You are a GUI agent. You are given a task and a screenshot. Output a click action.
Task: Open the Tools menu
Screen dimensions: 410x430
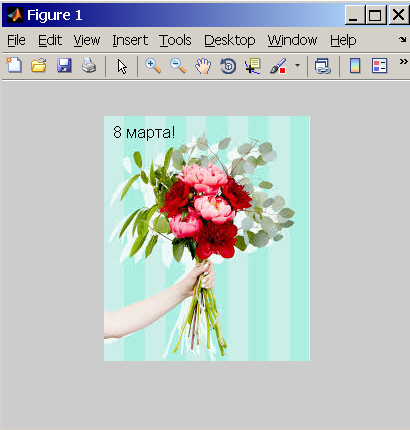click(x=175, y=40)
